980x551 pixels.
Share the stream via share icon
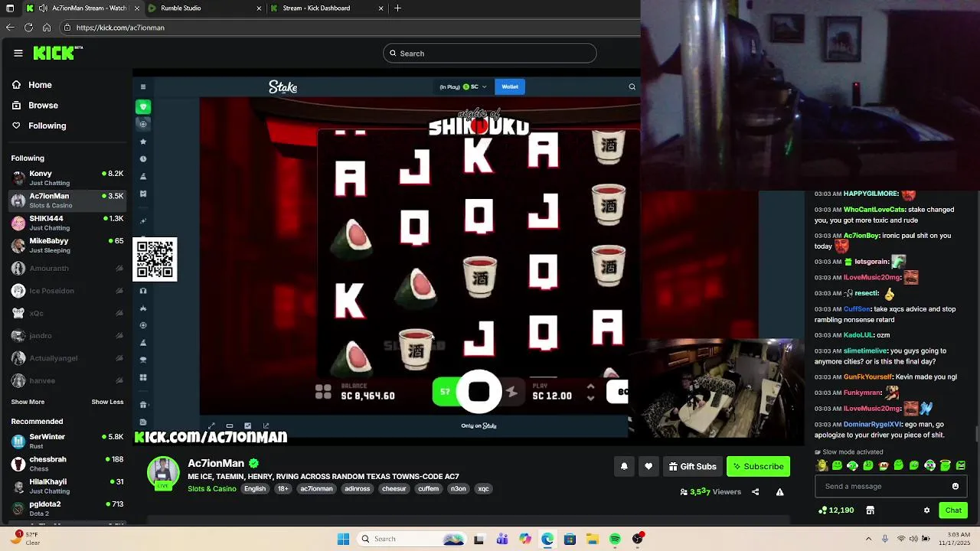coord(756,492)
